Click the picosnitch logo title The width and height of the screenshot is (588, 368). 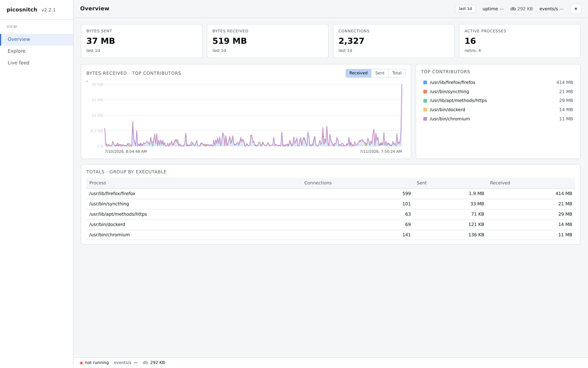tap(22, 10)
